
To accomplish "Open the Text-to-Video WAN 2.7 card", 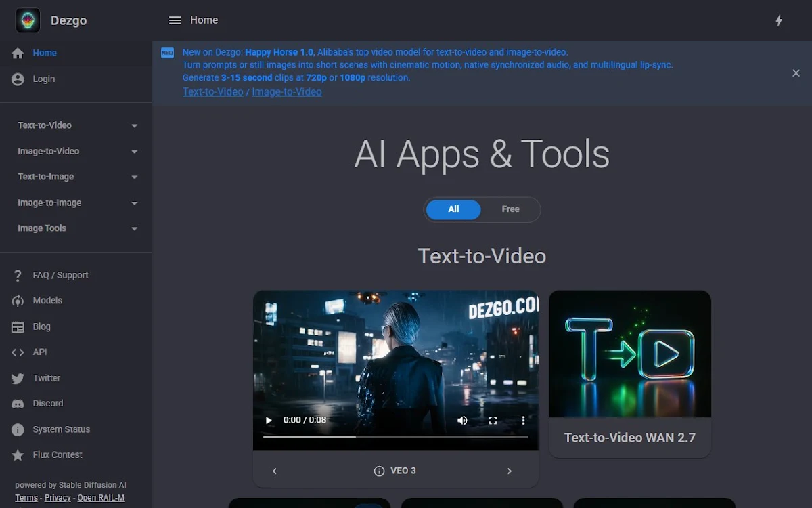I will pyautogui.click(x=630, y=374).
